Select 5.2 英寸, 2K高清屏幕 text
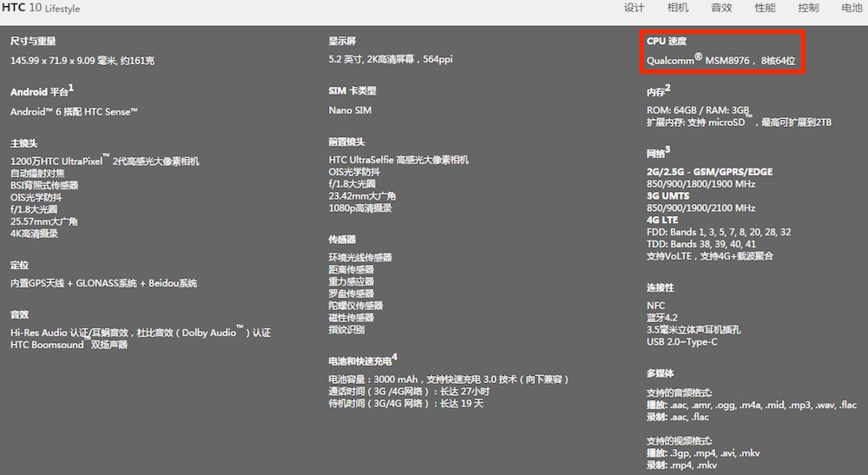Screen dimensions: 868x475 [391, 59]
